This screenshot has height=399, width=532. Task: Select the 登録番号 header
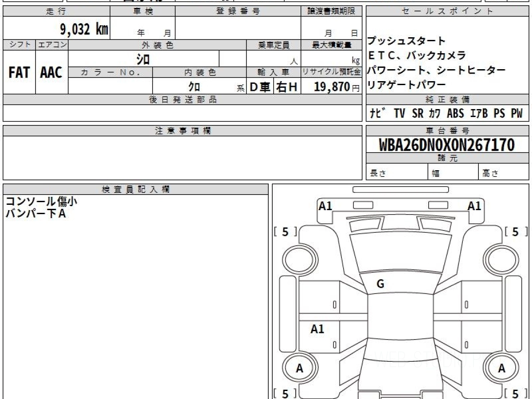238,12
